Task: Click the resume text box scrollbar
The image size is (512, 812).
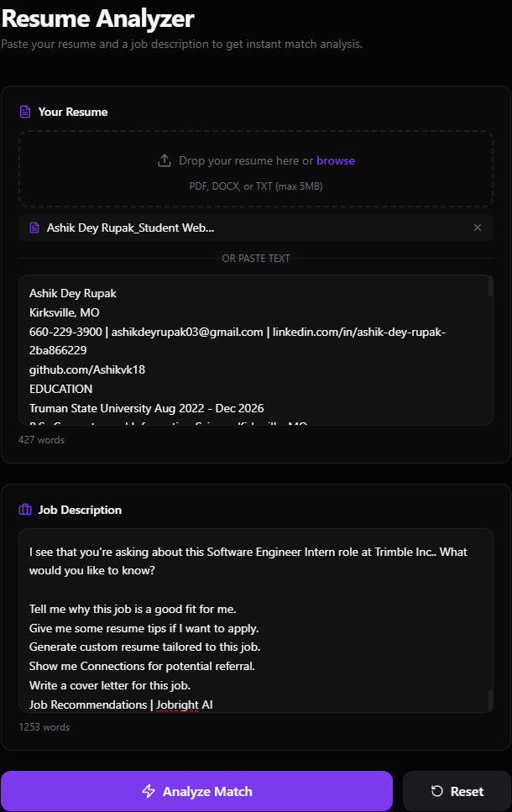Action: tap(490, 286)
